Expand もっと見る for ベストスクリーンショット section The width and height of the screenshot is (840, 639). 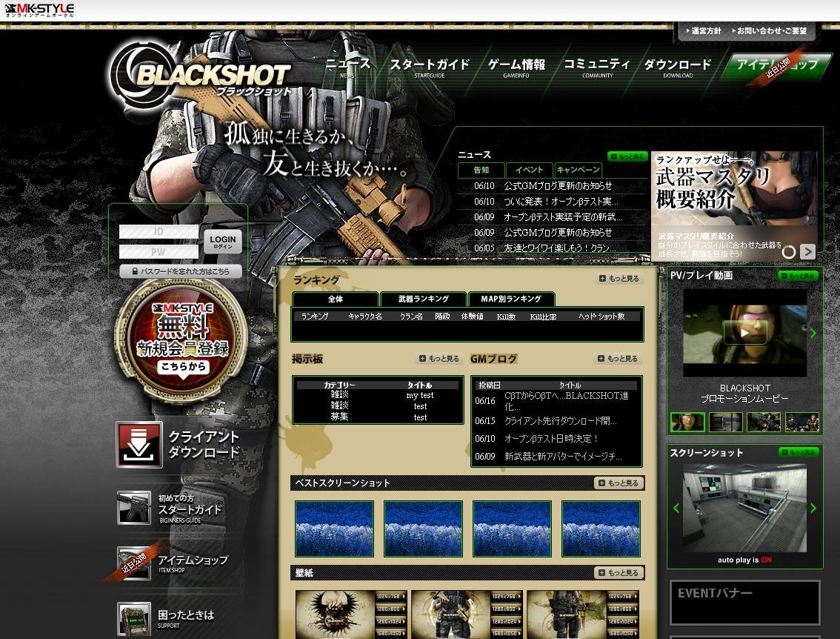point(619,483)
